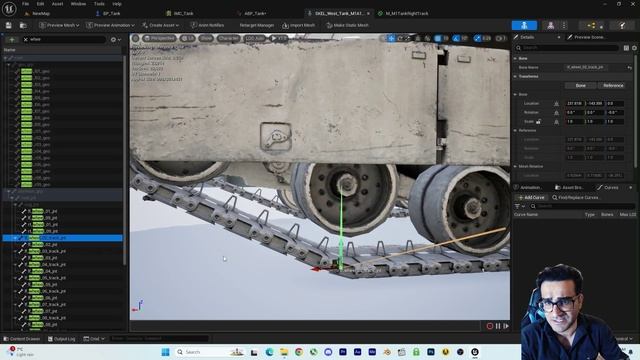This screenshot has width=640, height=360.
Task: Click the Add Curve button
Action: pos(531,198)
